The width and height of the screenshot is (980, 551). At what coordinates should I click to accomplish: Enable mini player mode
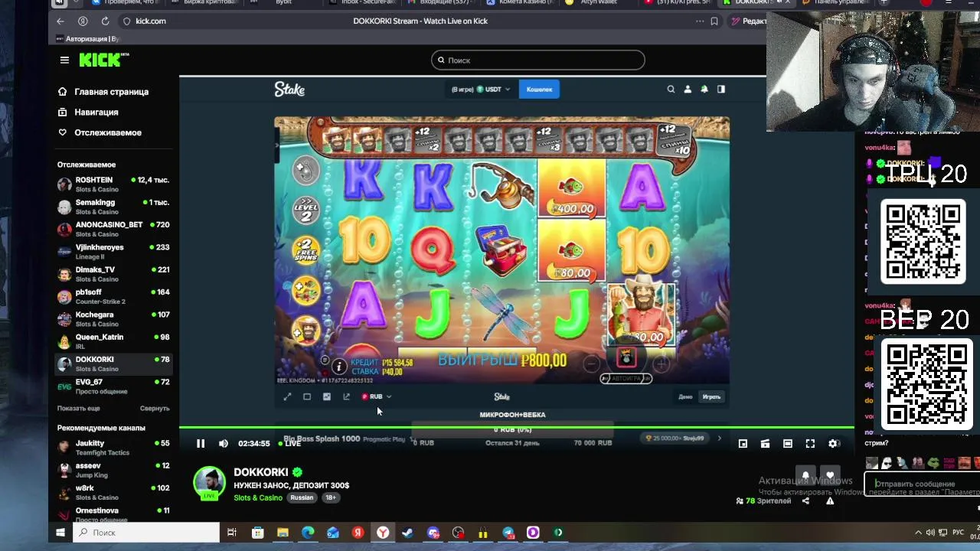tap(743, 444)
